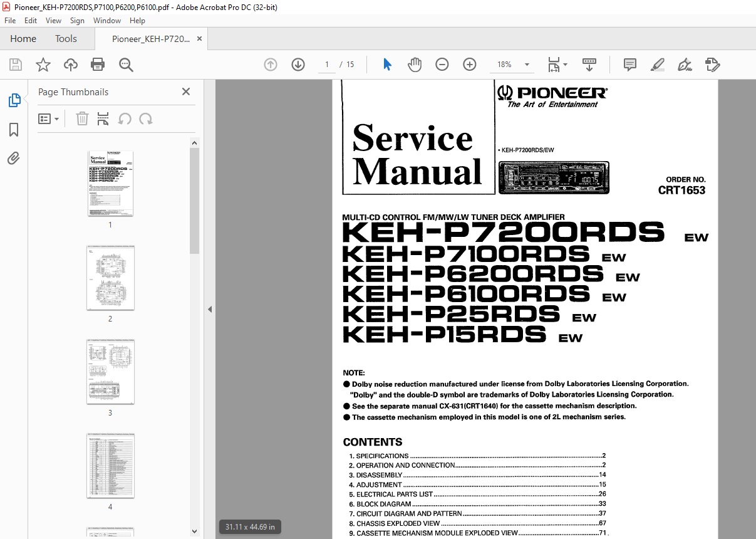Open thumbnails options dropdown menu

[49, 118]
